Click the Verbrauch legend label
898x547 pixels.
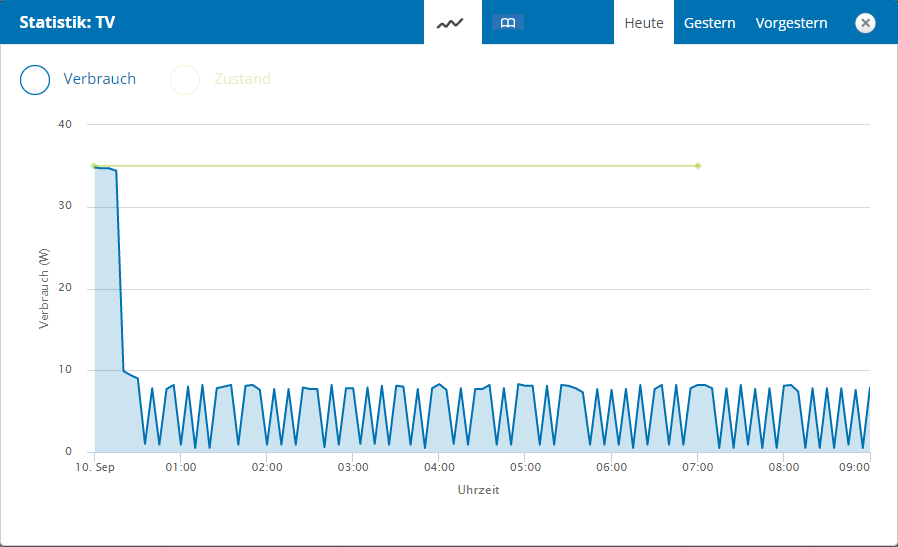[x=99, y=79]
